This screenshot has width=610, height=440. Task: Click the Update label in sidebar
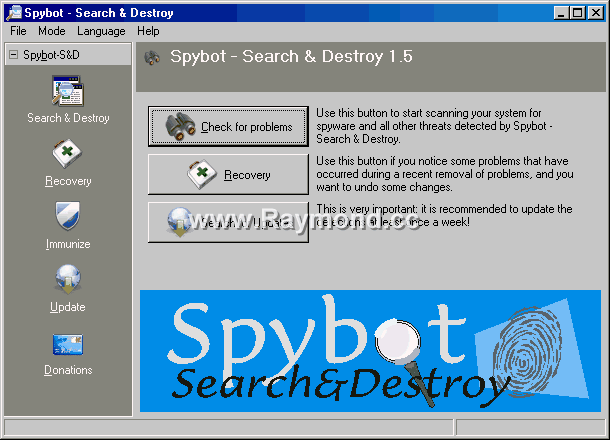tap(68, 307)
